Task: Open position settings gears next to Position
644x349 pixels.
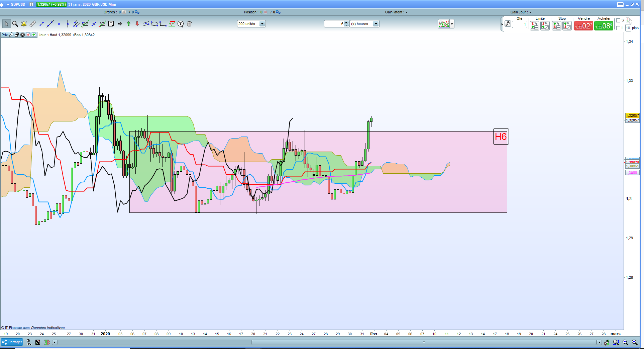Action: click(278, 12)
